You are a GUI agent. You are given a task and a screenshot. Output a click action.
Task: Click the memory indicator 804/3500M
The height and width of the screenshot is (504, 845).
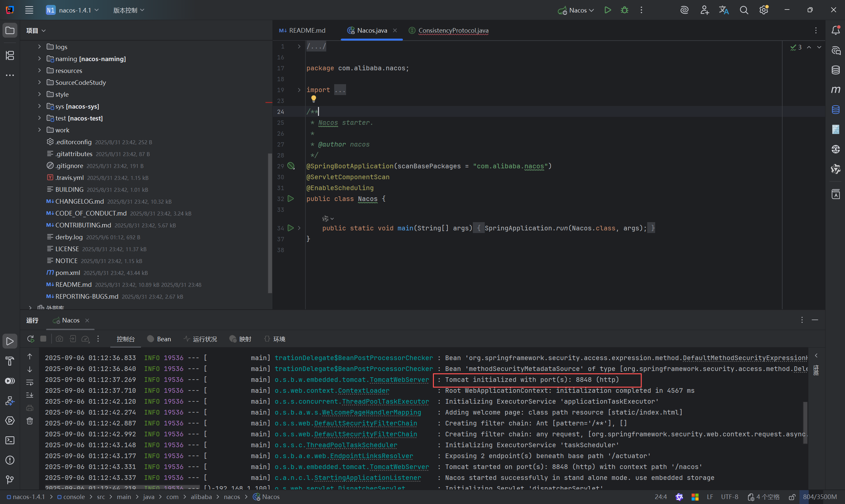(x=820, y=497)
